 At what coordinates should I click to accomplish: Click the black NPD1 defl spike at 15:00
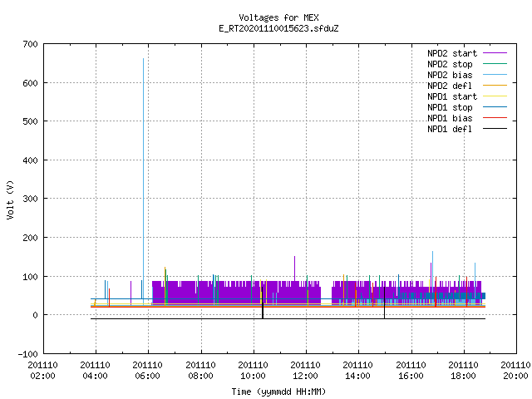coord(384,303)
